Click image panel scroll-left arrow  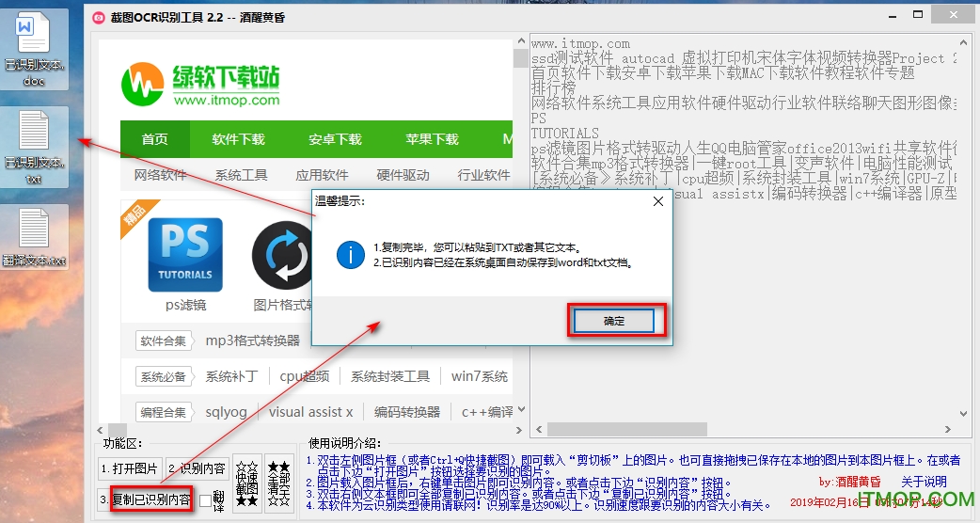101,430
